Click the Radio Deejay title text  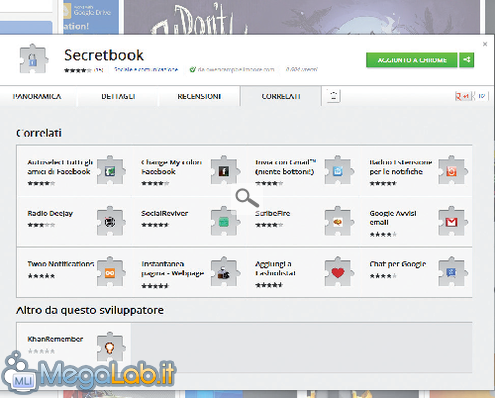pyautogui.click(x=50, y=213)
